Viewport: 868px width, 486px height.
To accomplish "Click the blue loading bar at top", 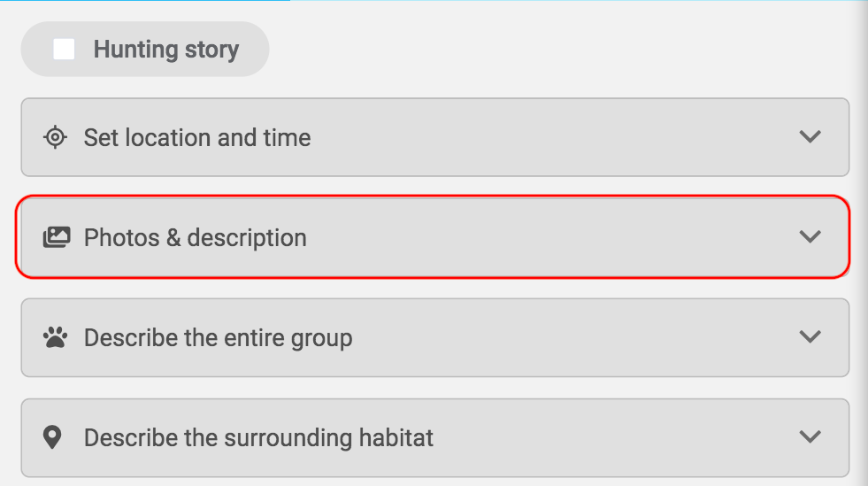I will [144, 1].
